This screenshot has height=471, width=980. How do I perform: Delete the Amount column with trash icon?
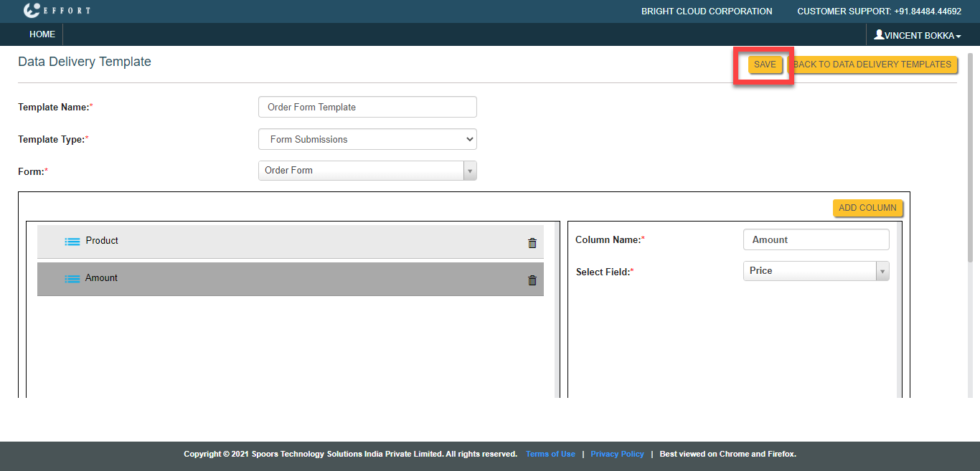click(532, 280)
